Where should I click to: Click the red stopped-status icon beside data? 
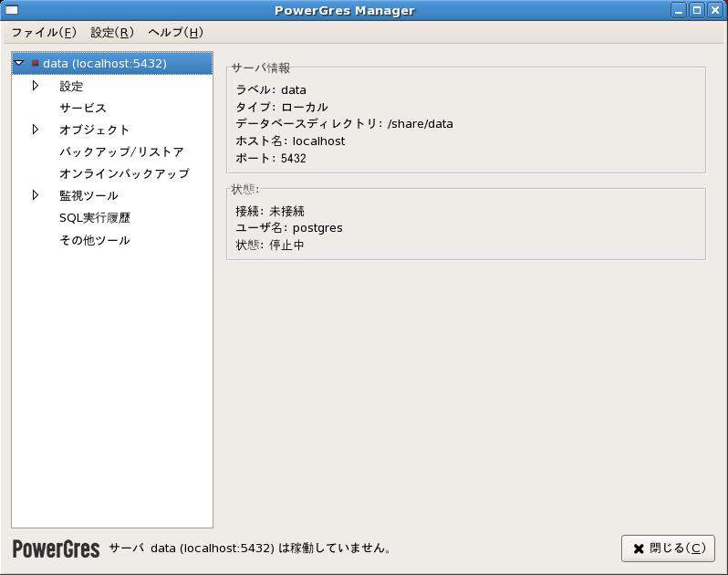click(x=35, y=63)
